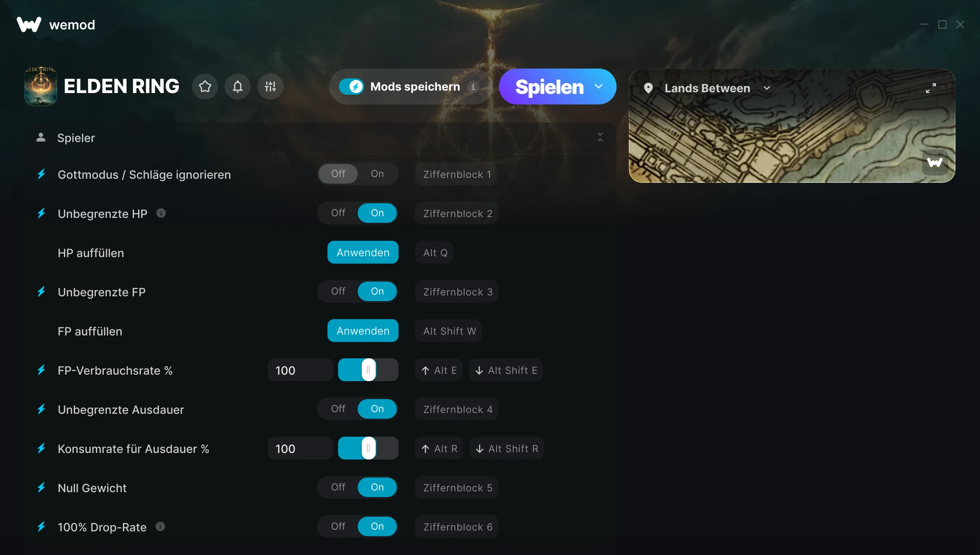
Task: Change the Ziffernblock 5 hotkey for Null Gewicht
Action: click(457, 488)
